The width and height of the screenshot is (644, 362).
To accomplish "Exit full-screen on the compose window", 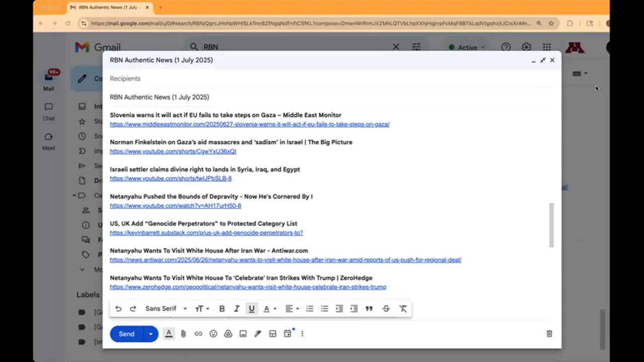I will (543, 60).
